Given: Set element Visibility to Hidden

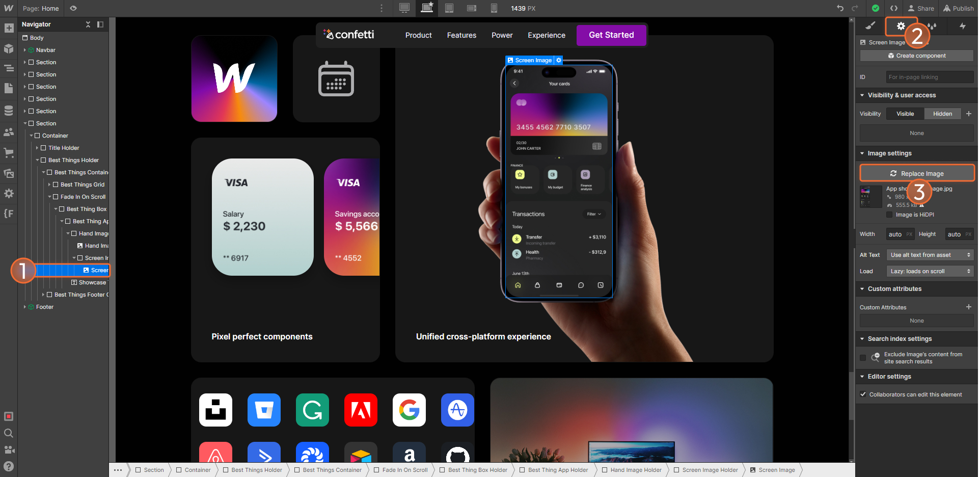Looking at the screenshot, I should click(942, 113).
